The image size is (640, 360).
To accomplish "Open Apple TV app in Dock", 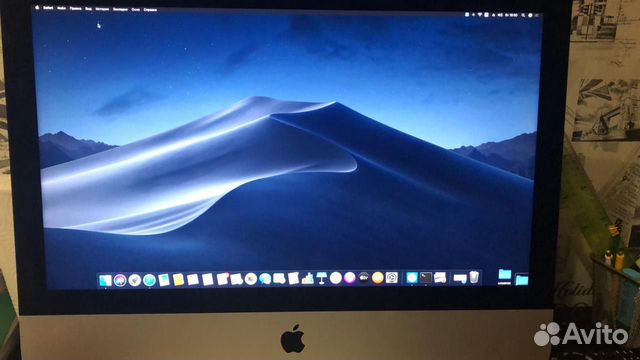I will (x=364, y=278).
